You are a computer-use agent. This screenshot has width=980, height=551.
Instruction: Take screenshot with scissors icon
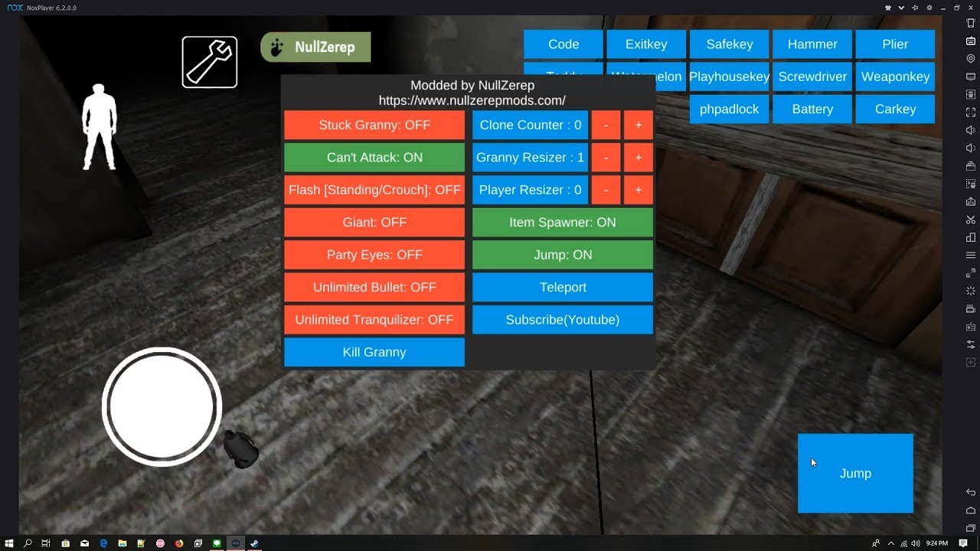[971, 220]
